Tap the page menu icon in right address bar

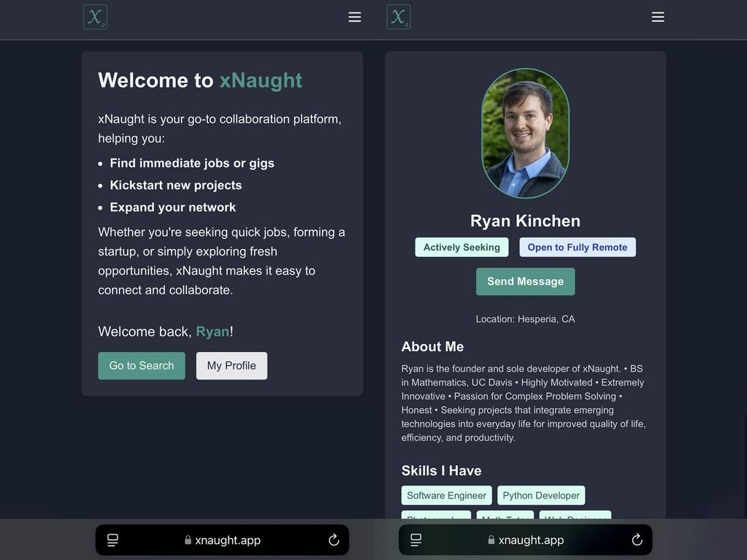415,540
